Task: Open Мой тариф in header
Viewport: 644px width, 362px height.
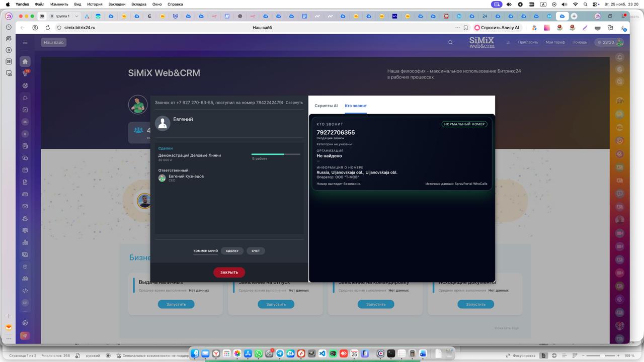Action: 555,42
